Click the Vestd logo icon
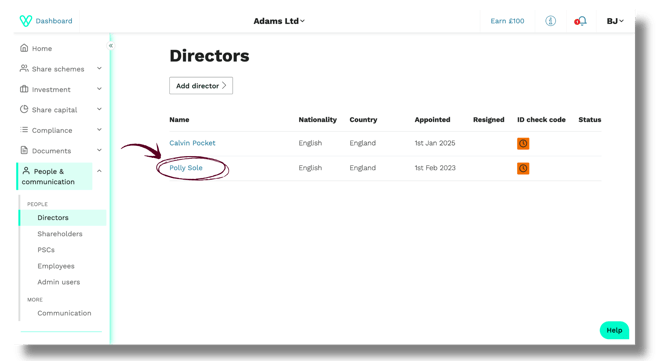 26,21
